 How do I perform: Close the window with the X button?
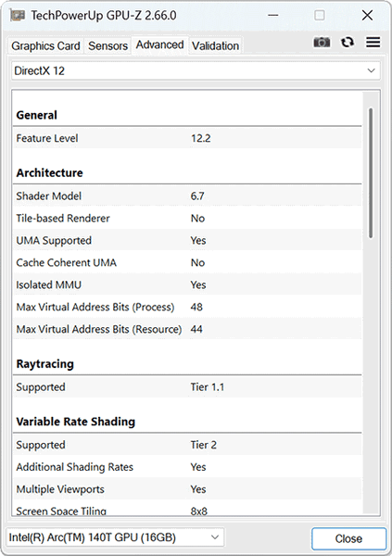(x=367, y=15)
